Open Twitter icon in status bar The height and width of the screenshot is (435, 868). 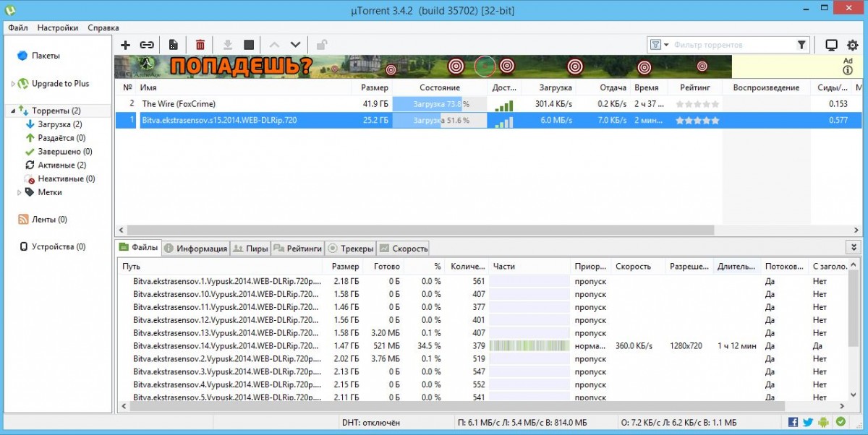808,422
